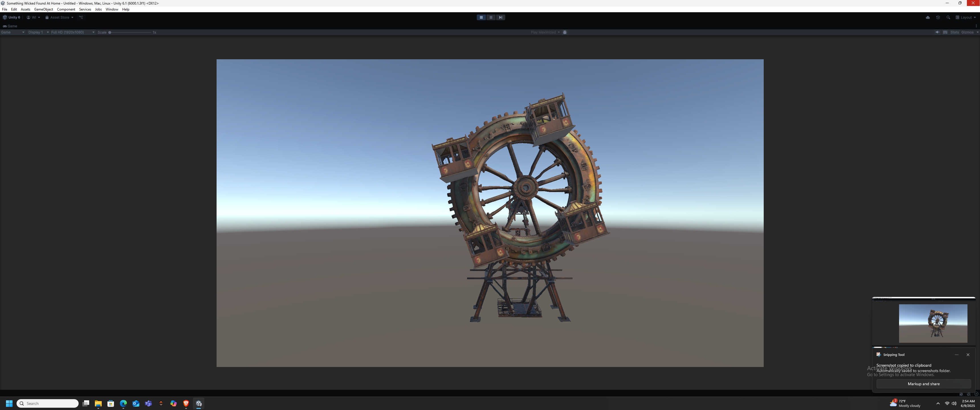
Task: Click the checkmark activity status icon
Action: point(976,394)
